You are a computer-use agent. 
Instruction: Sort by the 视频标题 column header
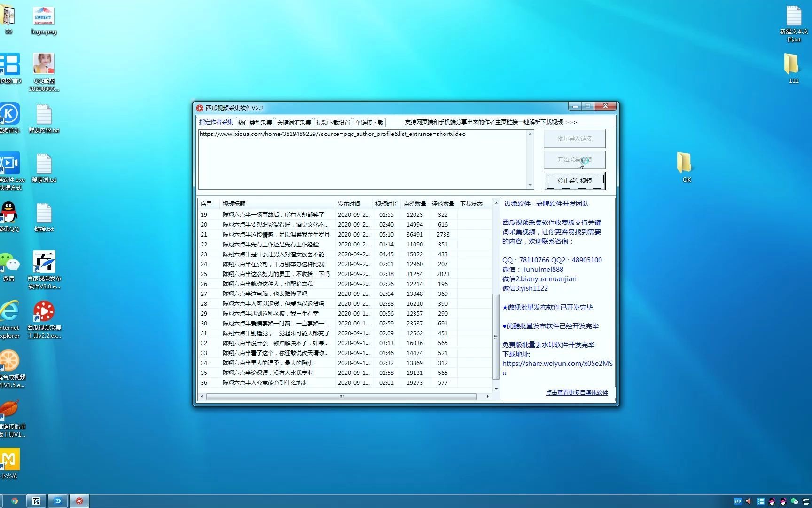pyautogui.click(x=277, y=204)
